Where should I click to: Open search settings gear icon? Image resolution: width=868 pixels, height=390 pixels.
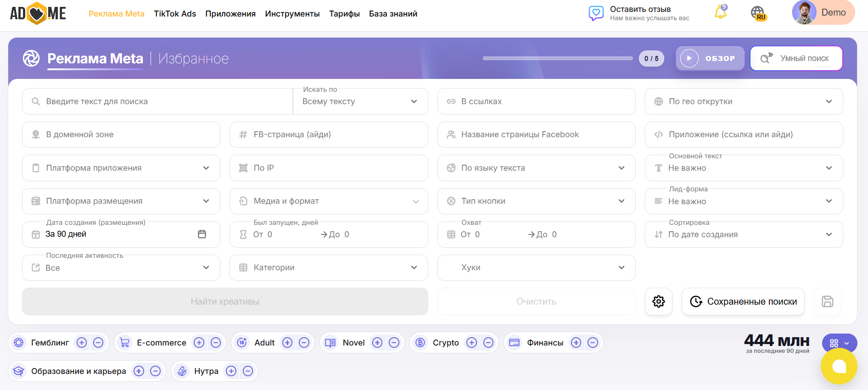(659, 301)
